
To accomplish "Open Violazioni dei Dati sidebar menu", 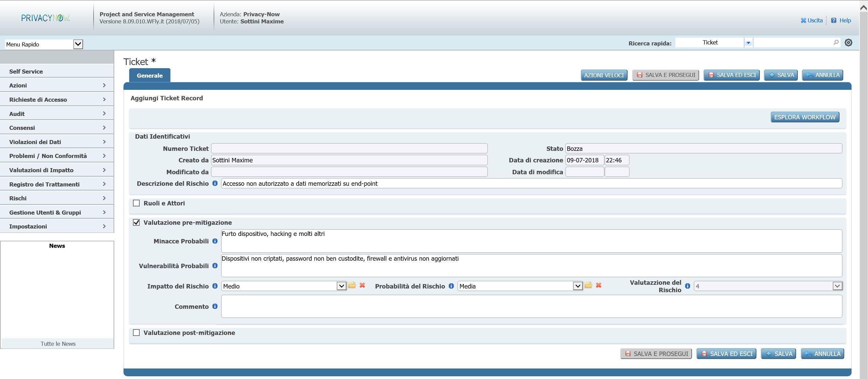I will (57, 142).
